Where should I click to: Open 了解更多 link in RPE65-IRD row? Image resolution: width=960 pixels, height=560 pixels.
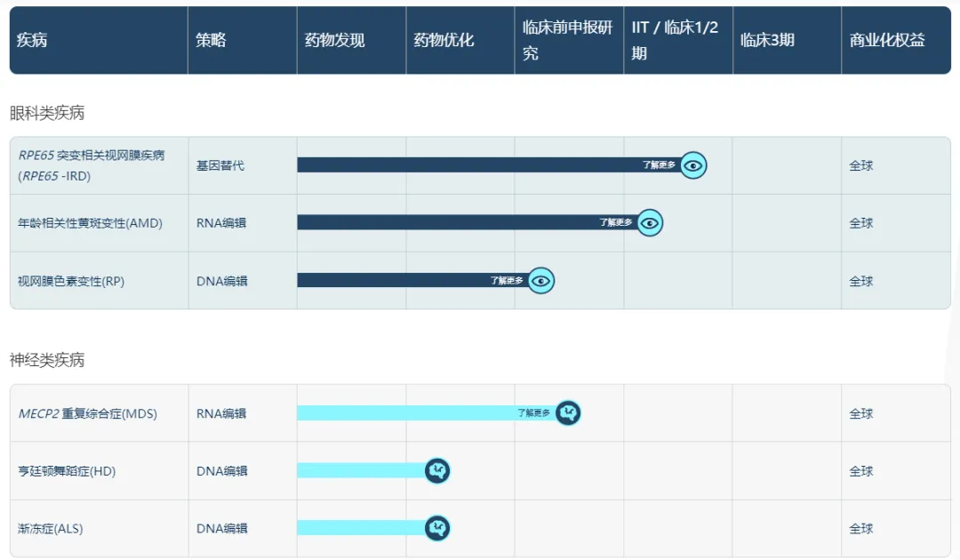[x=659, y=165]
